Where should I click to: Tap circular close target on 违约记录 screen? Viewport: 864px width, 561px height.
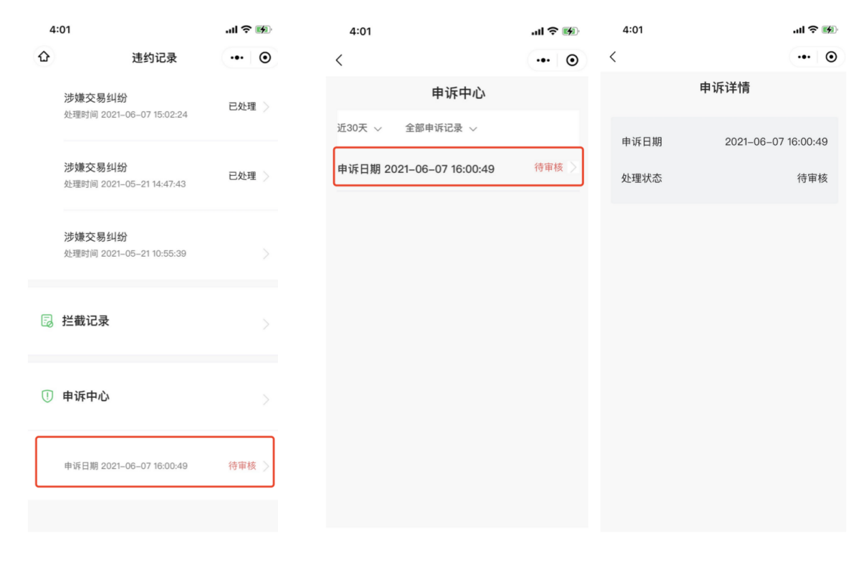tap(265, 57)
